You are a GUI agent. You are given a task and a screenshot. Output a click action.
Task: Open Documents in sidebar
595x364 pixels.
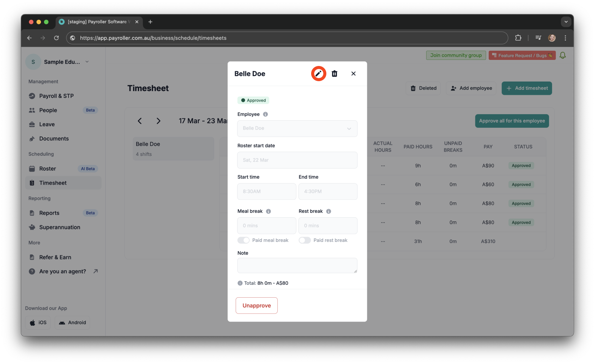63,139
